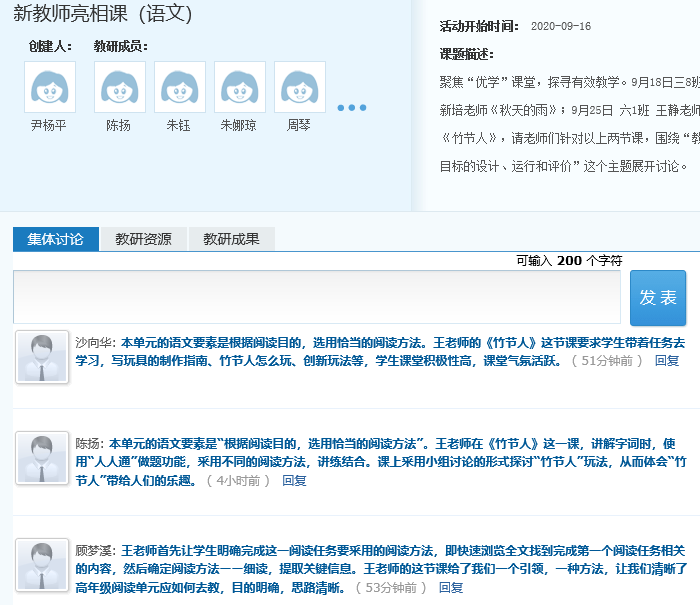Image resolution: width=700 pixels, height=605 pixels.
Task: Reply to 顾梦溪's comment with 回复
Action: (451, 587)
